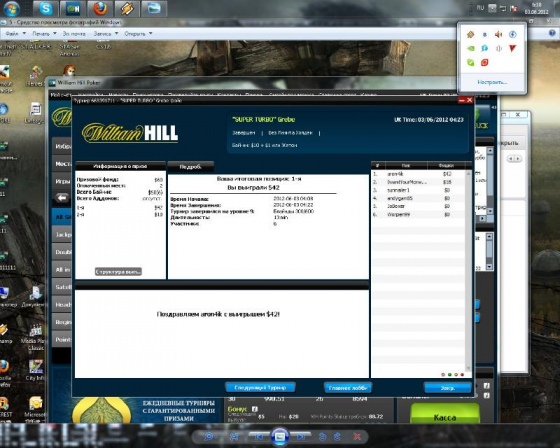The image size is (560, 448).
Task: Open Photo Viewer taskbar icon
Action: pos(154,9)
